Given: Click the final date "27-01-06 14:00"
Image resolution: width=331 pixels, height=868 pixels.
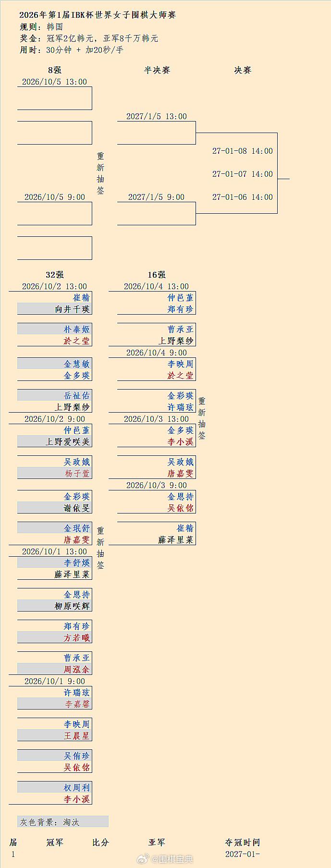Looking at the screenshot, I should click(x=243, y=197).
